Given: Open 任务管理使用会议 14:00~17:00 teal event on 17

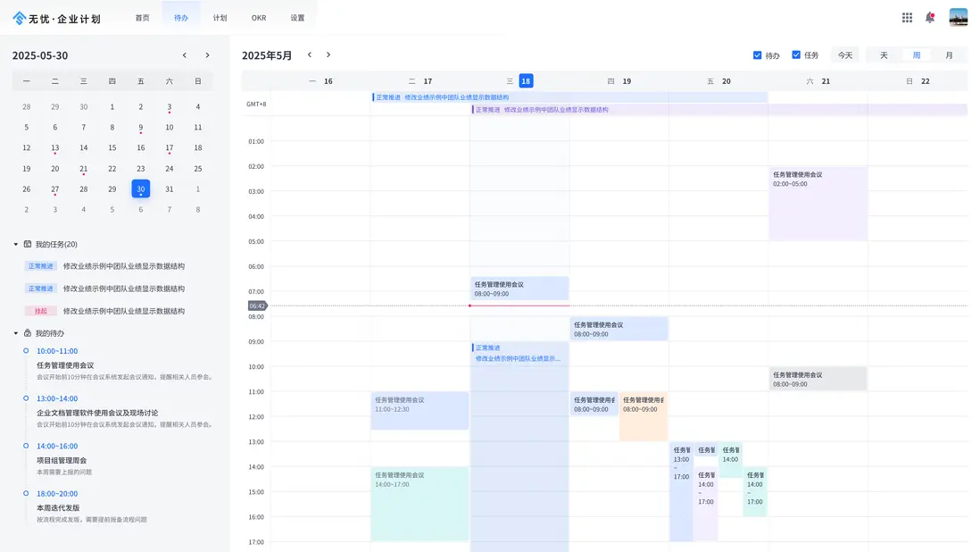Looking at the screenshot, I should [x=419, y=503].
